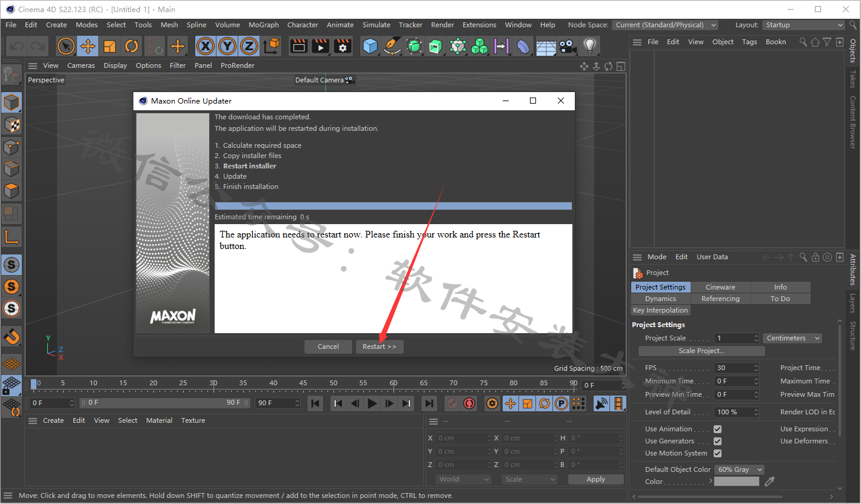861x504 pixels.
Task: Switch to Cineware tab
Action: coord(720,287)
